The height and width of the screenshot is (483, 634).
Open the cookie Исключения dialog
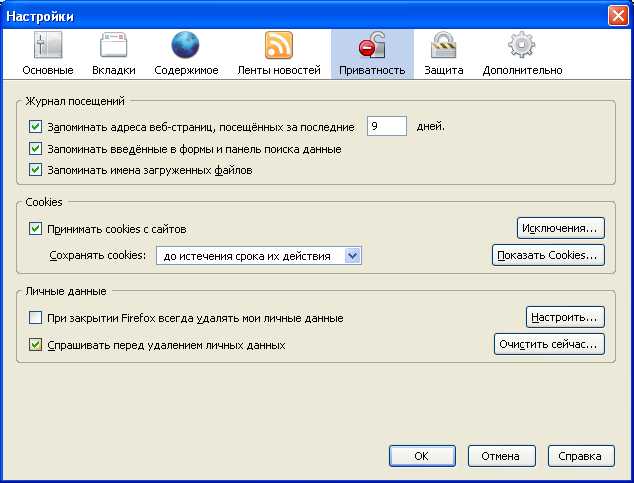click(x=561, y=228)
